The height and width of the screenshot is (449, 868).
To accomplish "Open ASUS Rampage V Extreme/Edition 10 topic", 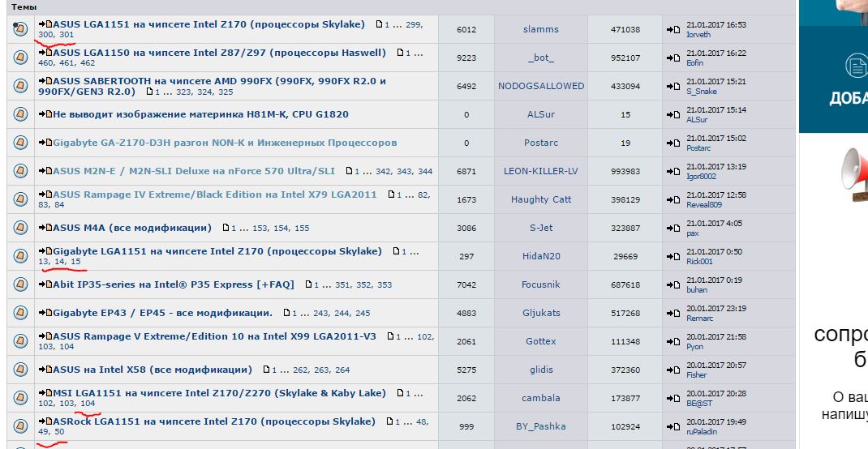I will click(214, 337).
